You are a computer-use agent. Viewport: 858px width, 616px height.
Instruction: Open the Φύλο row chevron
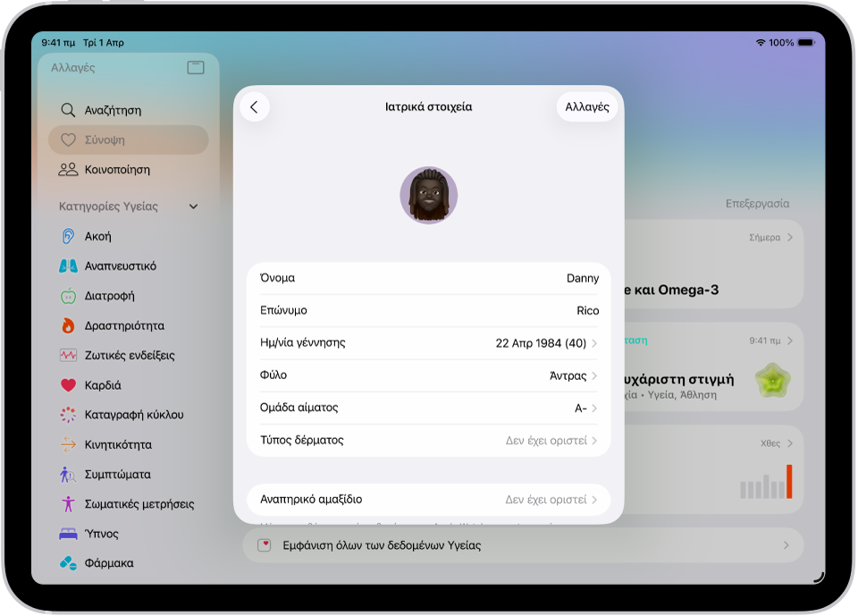point(594,376)
